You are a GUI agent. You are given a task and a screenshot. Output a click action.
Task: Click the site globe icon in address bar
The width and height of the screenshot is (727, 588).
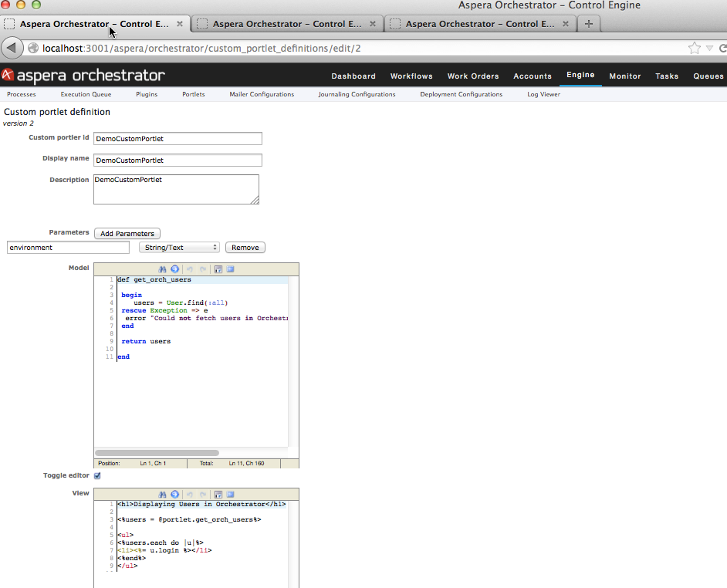coord(33,48)
